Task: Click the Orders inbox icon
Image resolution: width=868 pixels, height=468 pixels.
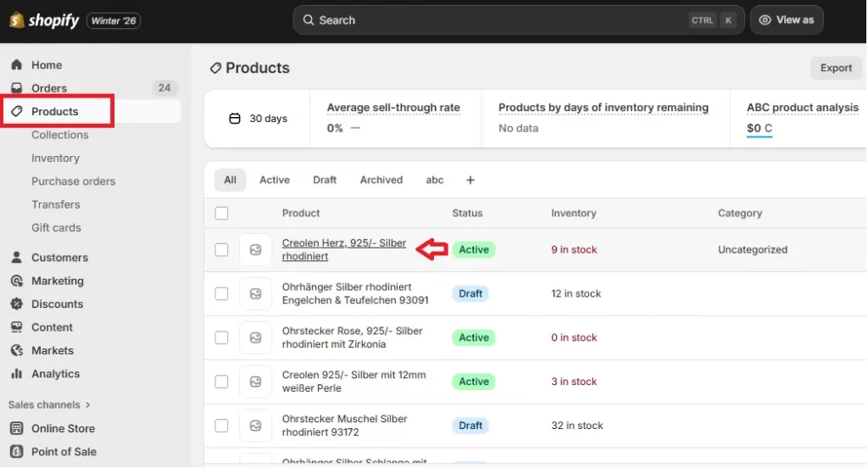Action: pyautogui.click(x=17, y=88)
